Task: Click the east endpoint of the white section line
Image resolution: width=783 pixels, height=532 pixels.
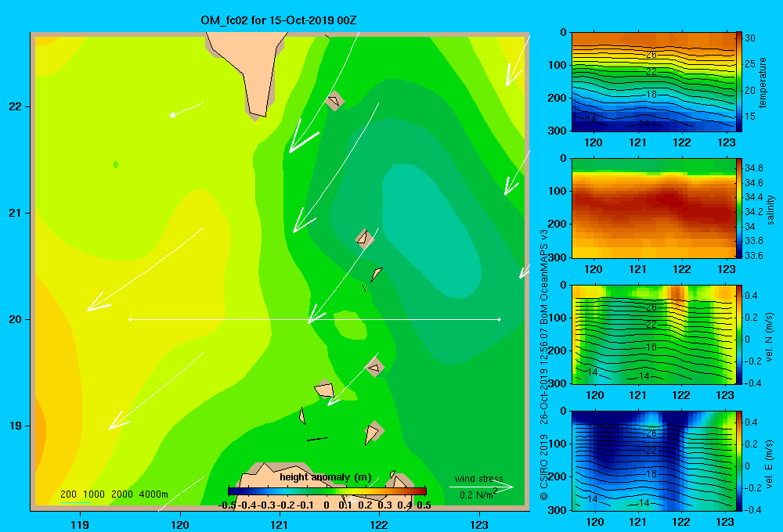Action: (x=500, y=319)
